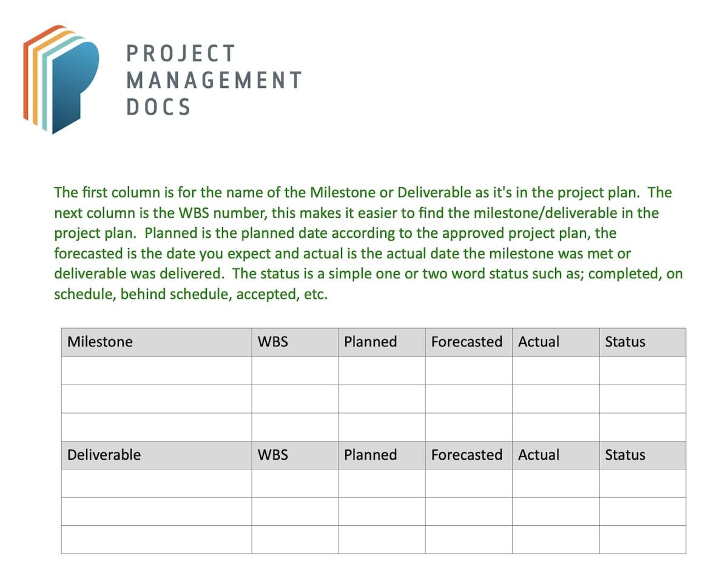Click the last empty Status cell in Deliverable section
The height and width of the screenshot is (581, 728).
tap(642, 540)
